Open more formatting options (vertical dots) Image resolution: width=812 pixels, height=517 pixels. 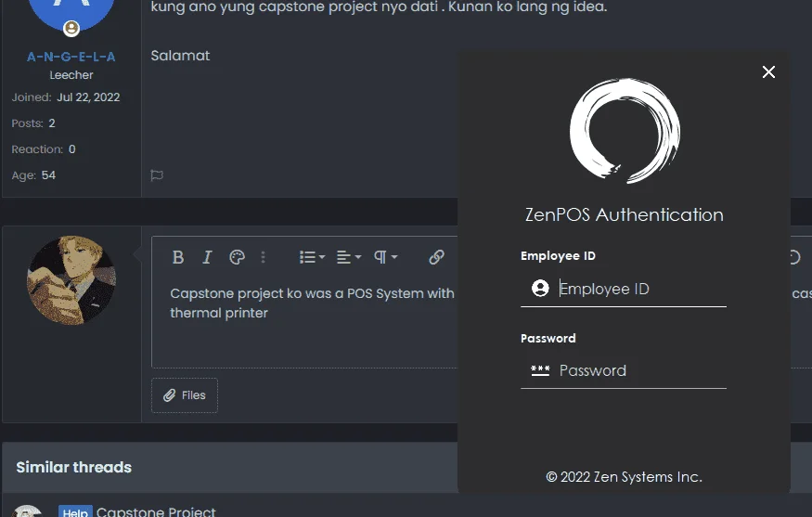tap(263, 257)
